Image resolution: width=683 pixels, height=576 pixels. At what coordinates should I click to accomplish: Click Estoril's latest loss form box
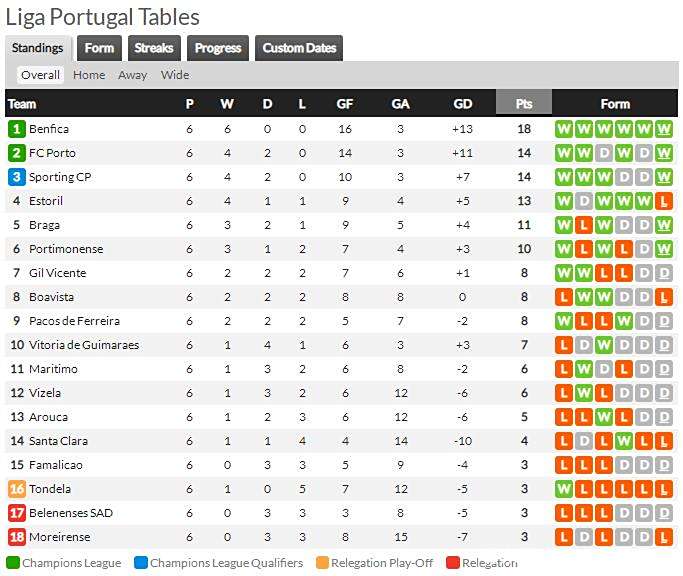665,201
